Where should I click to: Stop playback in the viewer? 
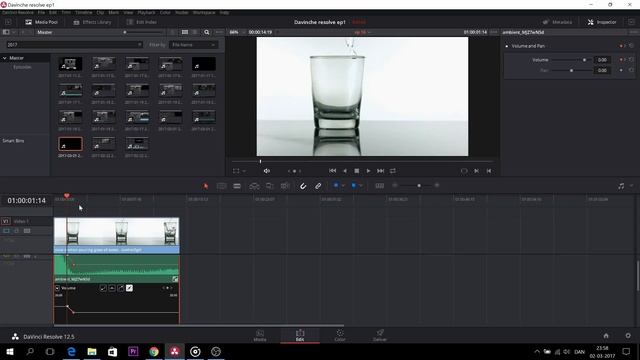[x=357, y=171]
